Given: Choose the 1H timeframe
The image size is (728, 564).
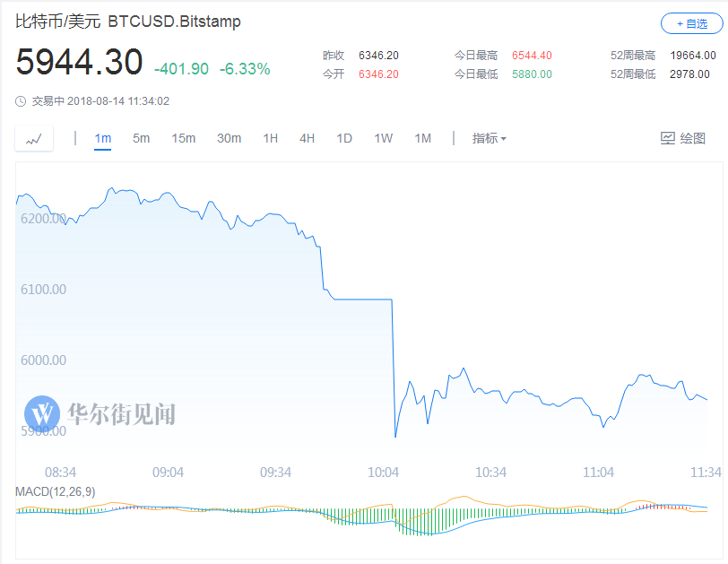Looking at the screenshot, I should point(270,138).
